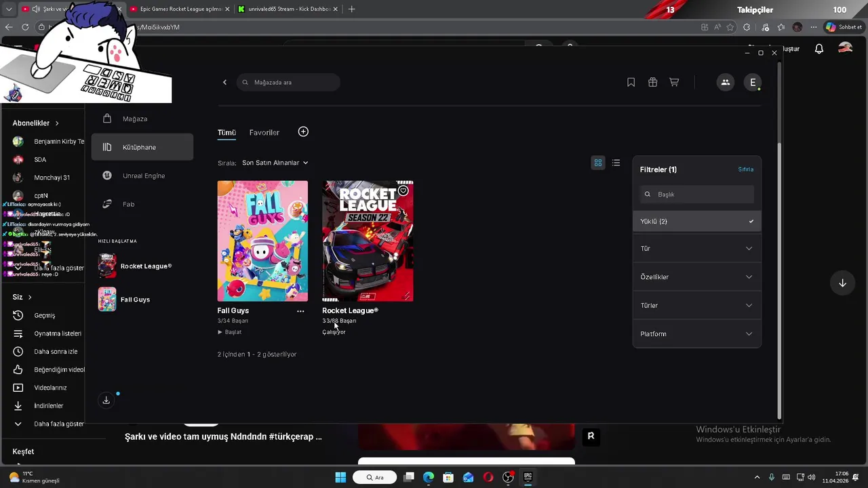
Task: Expand the Özellikler filter section
Action: click(696, 277)
